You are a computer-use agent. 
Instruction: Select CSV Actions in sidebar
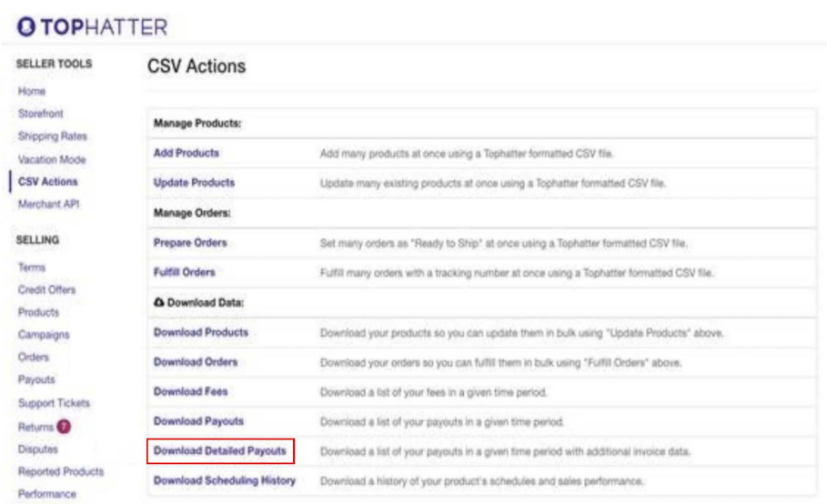pos(48,181)
